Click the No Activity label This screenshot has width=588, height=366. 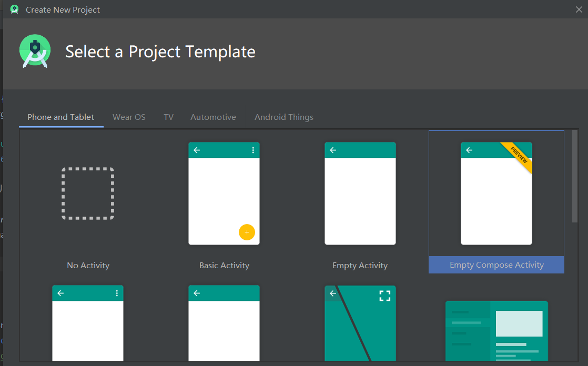88,265
